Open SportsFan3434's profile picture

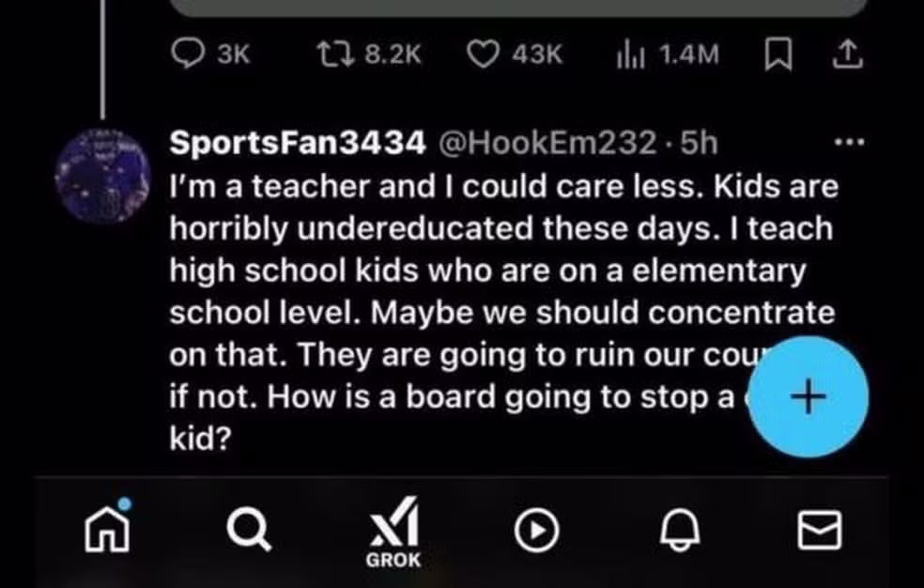[x=102, y=176]
